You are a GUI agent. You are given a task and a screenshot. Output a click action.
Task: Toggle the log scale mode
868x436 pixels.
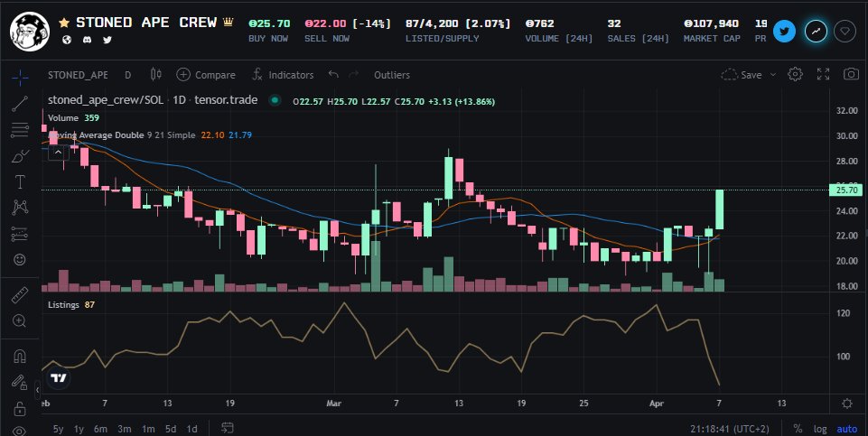tap(820, 429)
